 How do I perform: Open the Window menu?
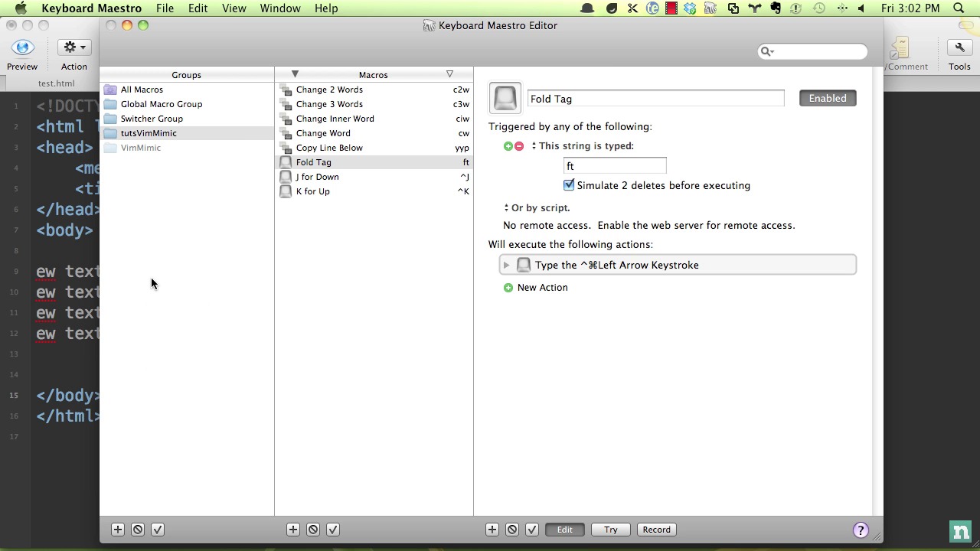pos(280,8)
